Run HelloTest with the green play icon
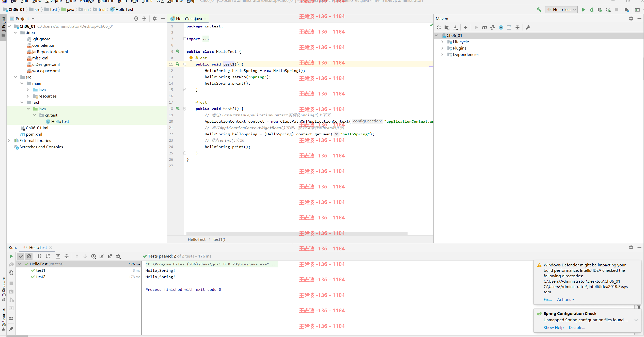 coord(584,10)
